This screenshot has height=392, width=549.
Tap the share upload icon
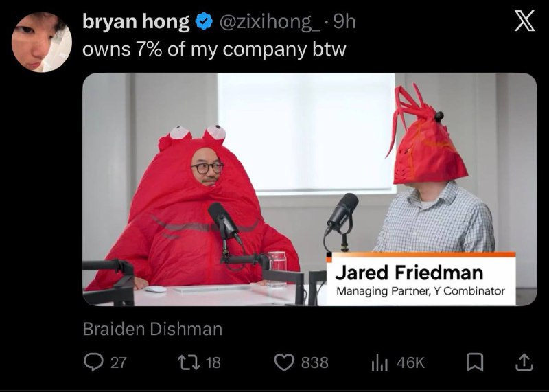[x=524, y=362]
